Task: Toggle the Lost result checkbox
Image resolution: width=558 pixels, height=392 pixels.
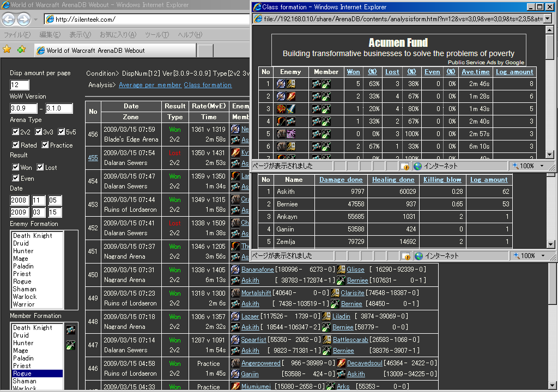Action: pos(40,167)
